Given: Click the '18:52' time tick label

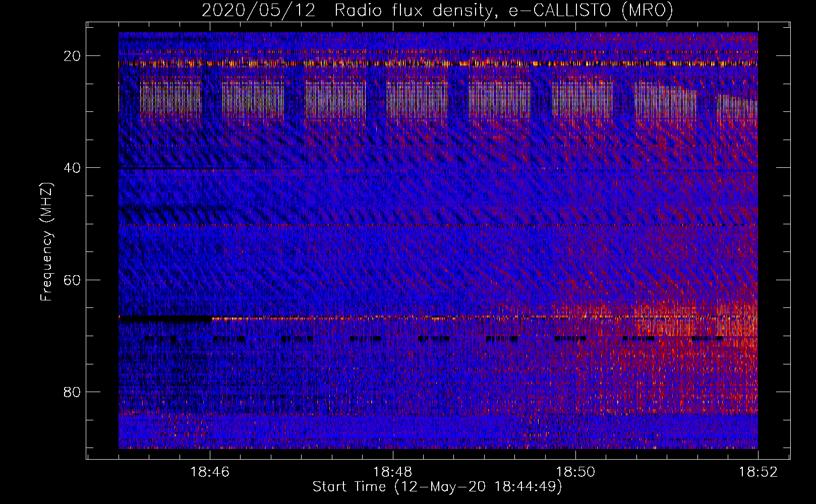Looking at the screenshot, I should click(758, 472).
